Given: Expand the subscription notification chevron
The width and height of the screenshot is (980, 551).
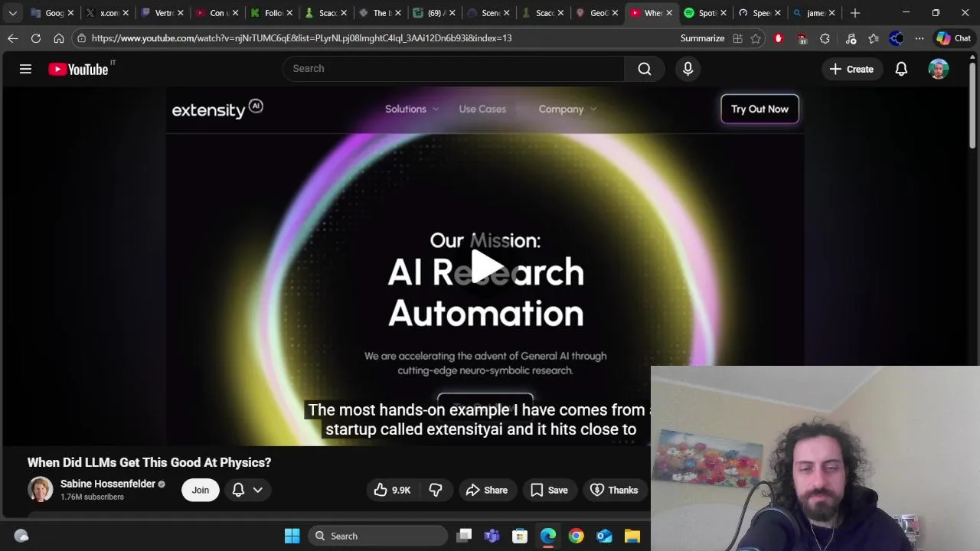Looking at the screenshot, I should tap(258, 490).
